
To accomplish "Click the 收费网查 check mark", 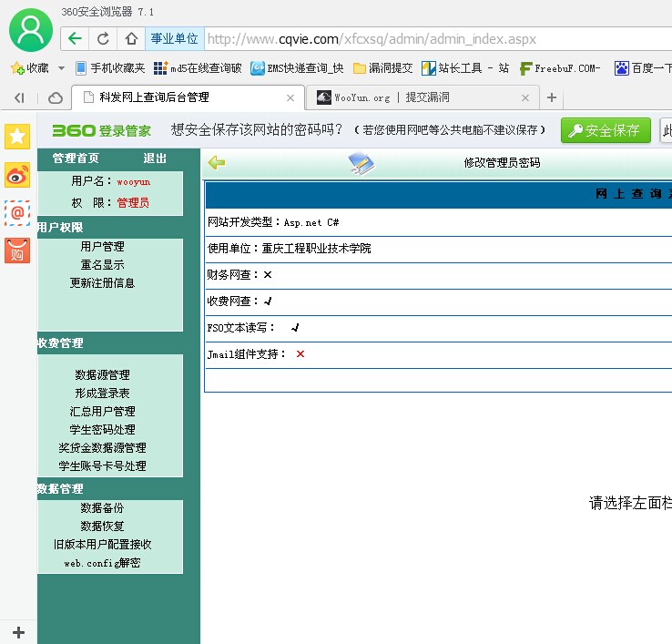I will click(x=269, y=302).
